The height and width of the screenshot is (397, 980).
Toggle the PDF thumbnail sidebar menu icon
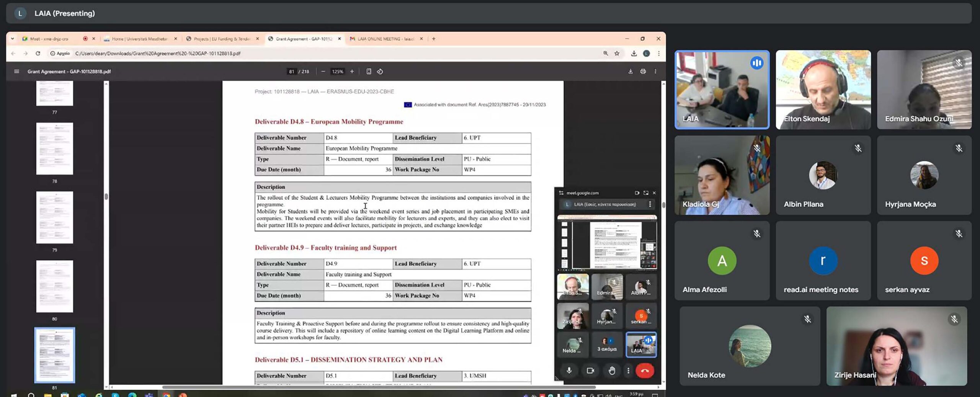coord(16,71)
